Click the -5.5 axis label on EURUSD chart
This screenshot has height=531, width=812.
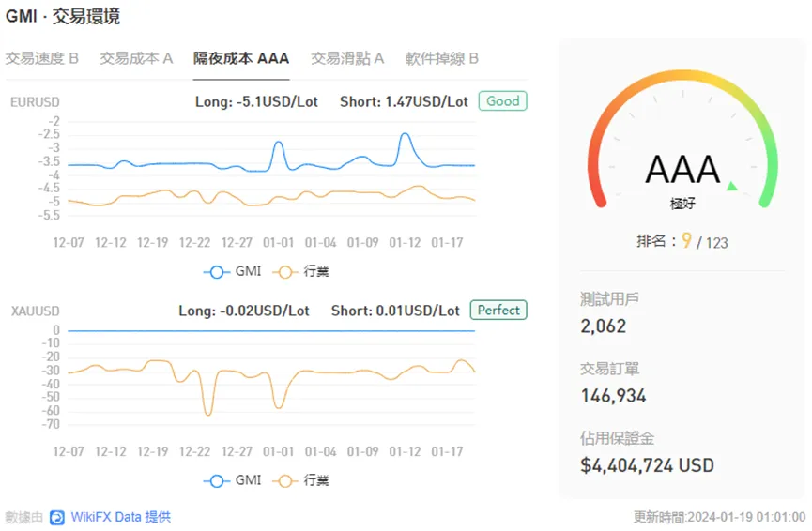click(x=49, y=215)
